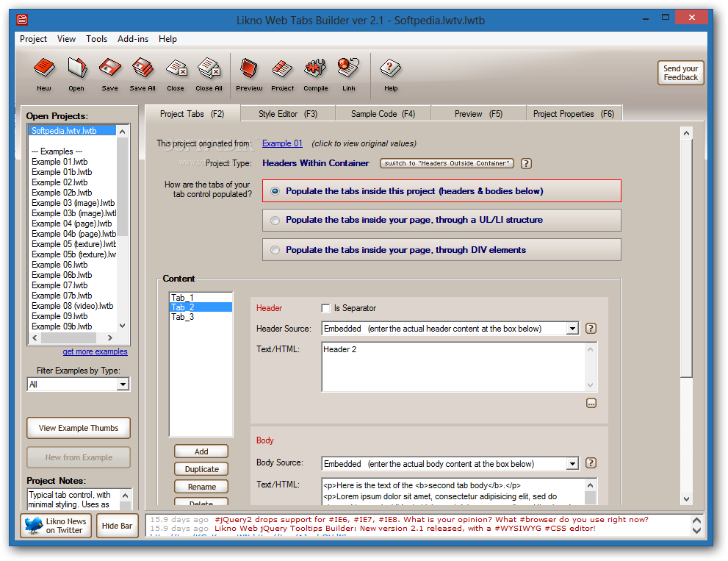
Task: Click the Hide Bar button
Action: click(117, 526)
